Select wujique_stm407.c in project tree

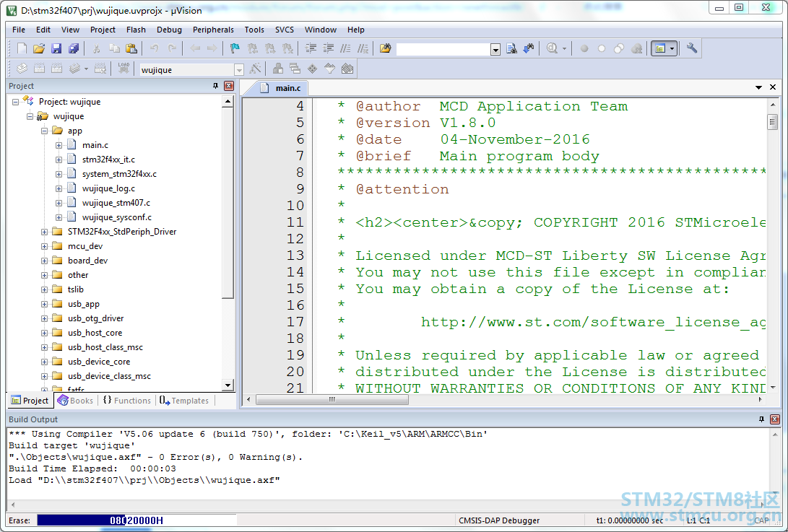click(x=116, y=203)
